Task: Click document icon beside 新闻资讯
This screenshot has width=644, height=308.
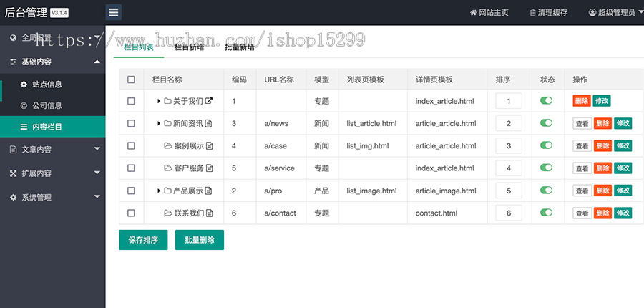Action: [208, 123]
